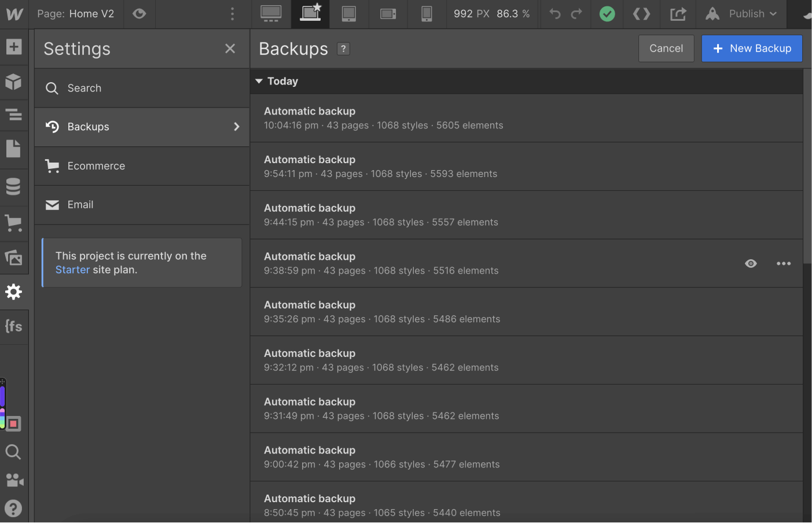This screenshot has width=812, height=523.
Task: Open the CMS Collections panel
Action: click(14, 186)
